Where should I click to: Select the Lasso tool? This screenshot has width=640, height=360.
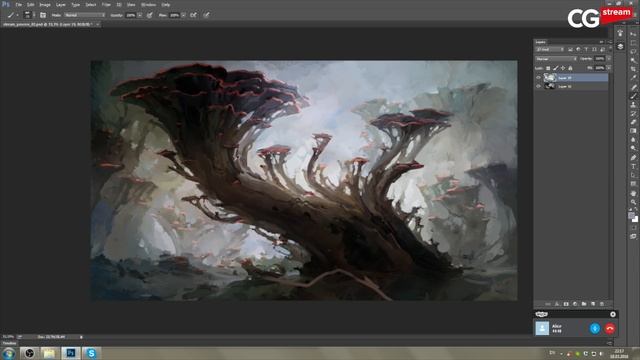[x=633, y=51]
